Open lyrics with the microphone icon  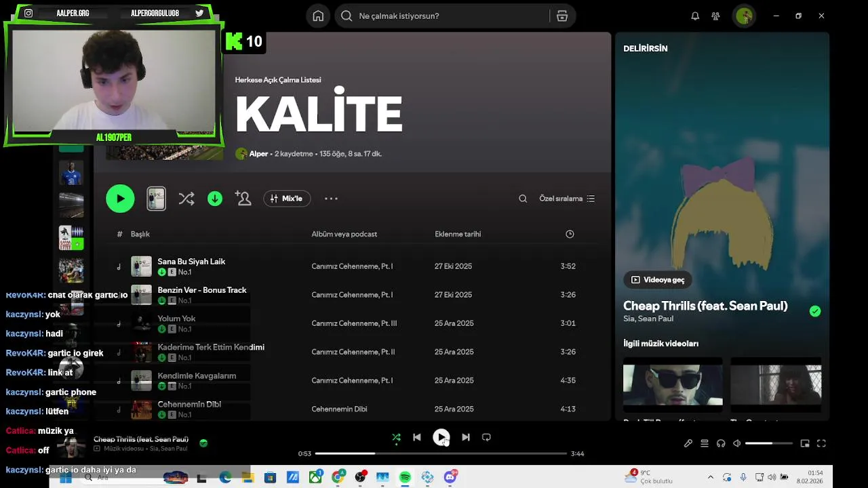coord(688,443)
